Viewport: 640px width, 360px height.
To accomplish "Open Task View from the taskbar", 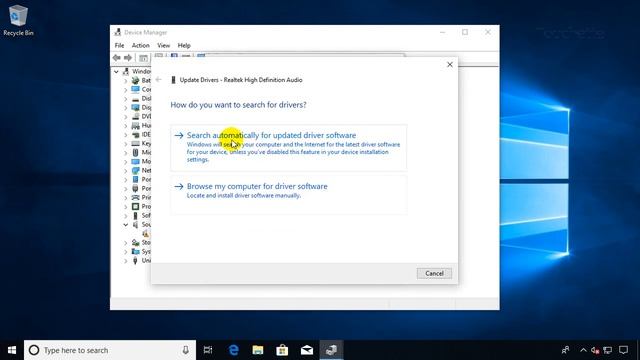I will [x=208, y=350].
